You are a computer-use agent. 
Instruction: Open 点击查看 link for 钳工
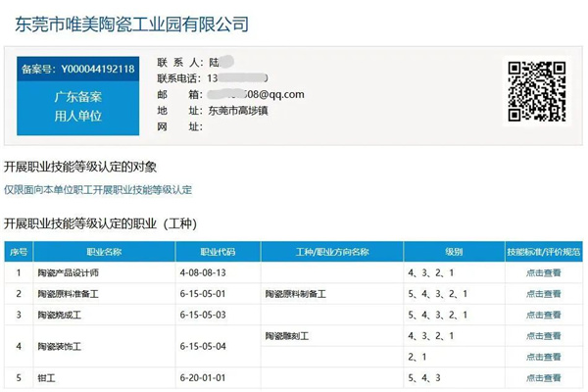543,377
